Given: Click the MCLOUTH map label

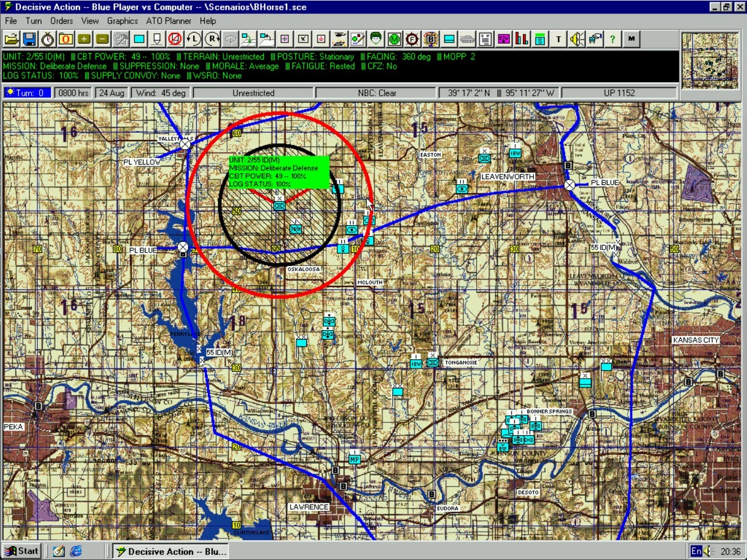Looking at the screenshot, I should click(370, 282).
